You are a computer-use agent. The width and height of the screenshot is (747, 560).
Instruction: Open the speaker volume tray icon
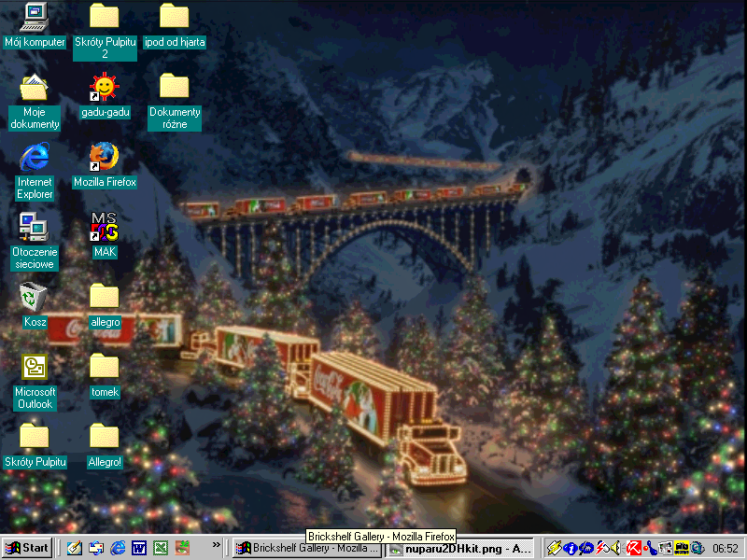617,549
